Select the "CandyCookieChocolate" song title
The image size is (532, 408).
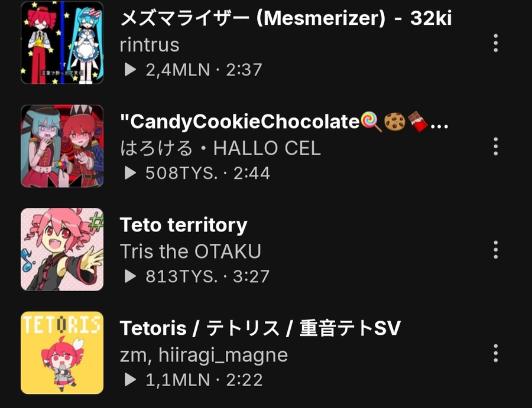(284, 122)
